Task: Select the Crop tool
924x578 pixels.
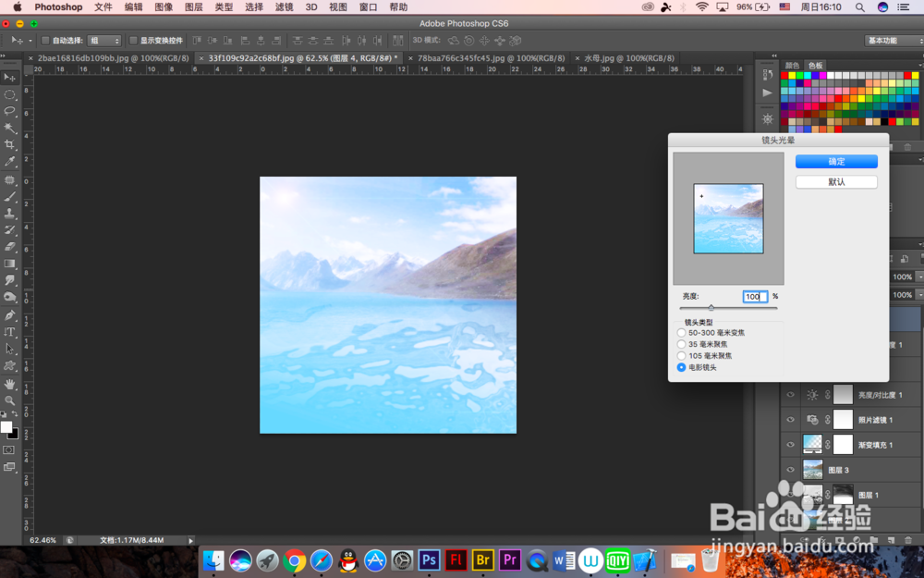Action: (x=9, y=144)
